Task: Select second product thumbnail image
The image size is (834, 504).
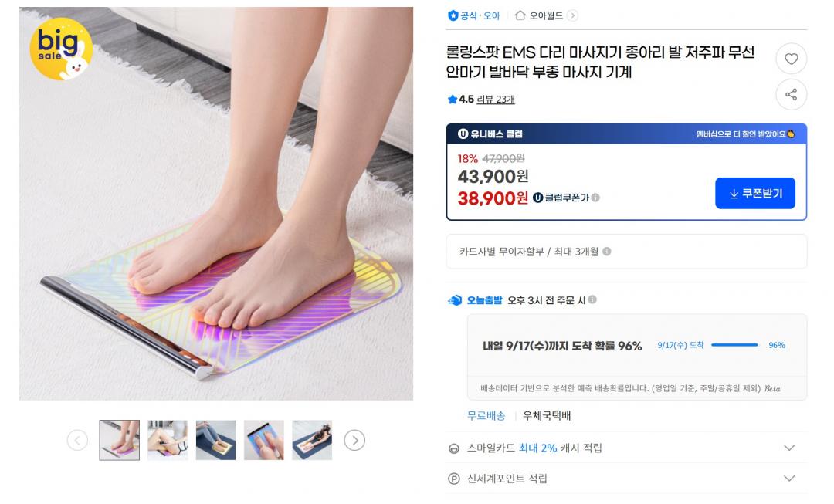Action: [x=168, y=440]
